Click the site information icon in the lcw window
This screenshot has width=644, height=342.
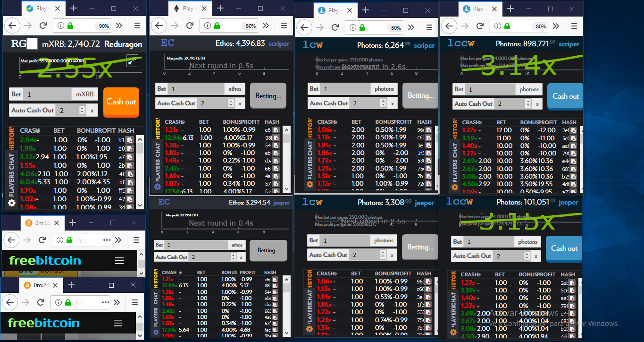[x=352, y=28]
